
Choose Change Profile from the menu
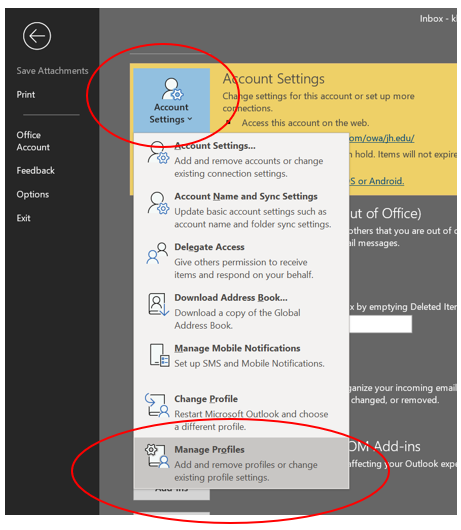pos(241,412)
